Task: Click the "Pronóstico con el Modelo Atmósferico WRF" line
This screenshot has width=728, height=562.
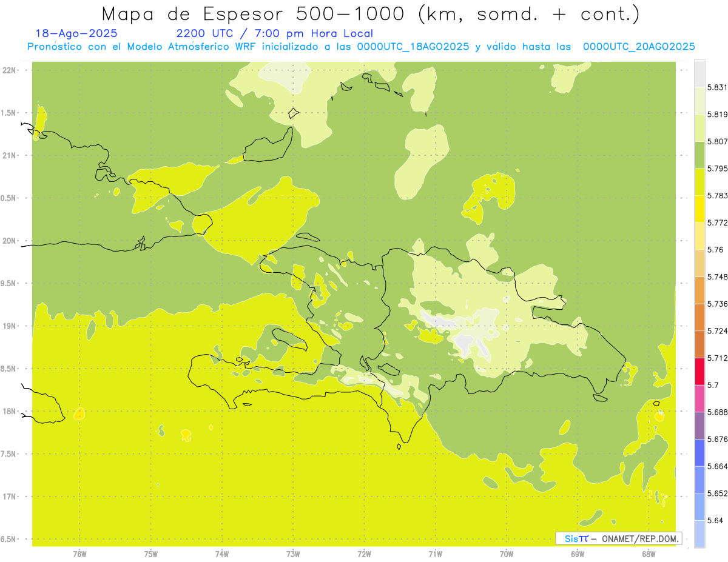Action: pos(361,47)
